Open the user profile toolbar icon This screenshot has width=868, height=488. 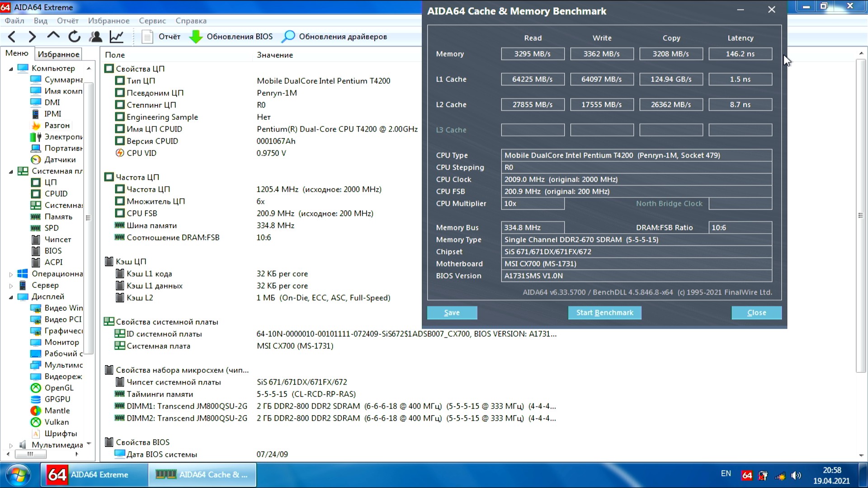point(95,37)
